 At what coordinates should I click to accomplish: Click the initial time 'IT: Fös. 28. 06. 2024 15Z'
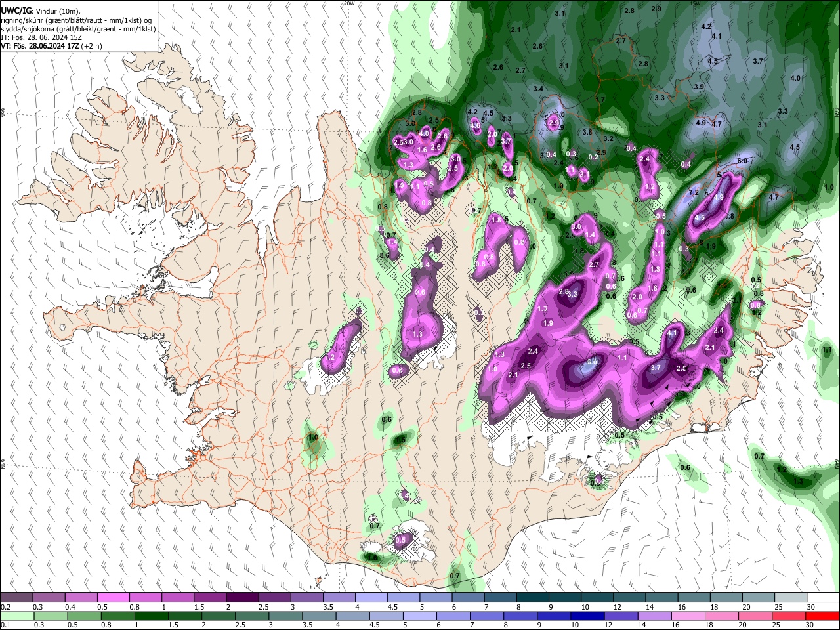[41, 37]
